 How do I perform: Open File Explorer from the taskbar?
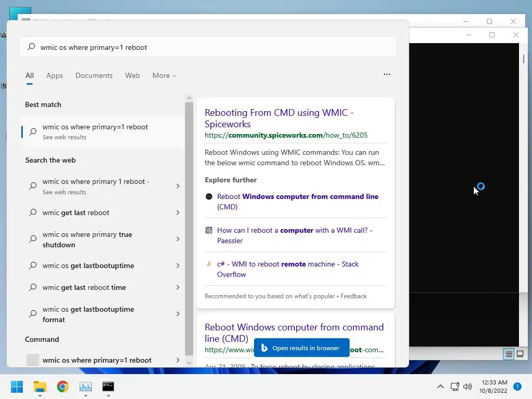point(39,387)
